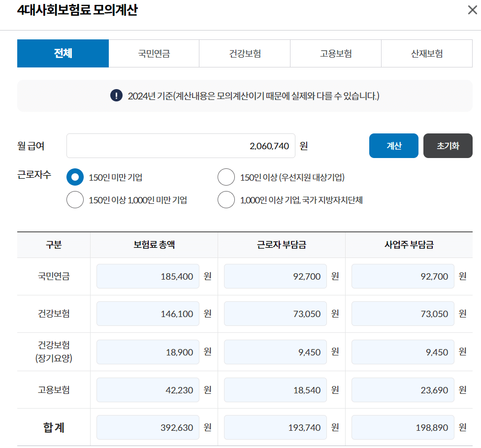Open the 고용보험 tab

click(x=335, y=53)
